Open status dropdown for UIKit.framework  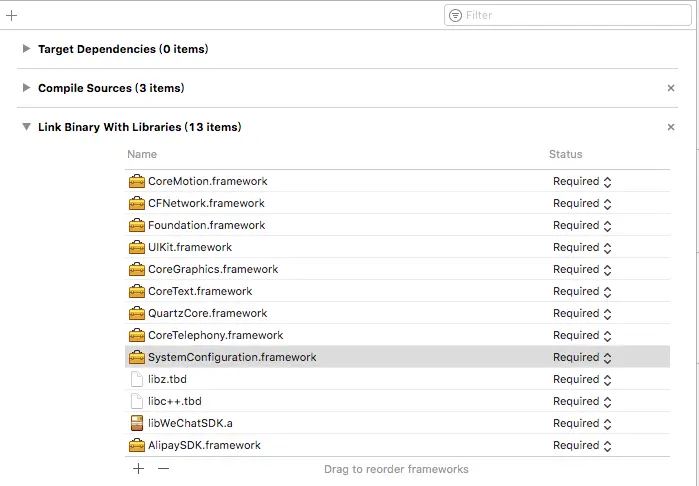click(582, 248)
